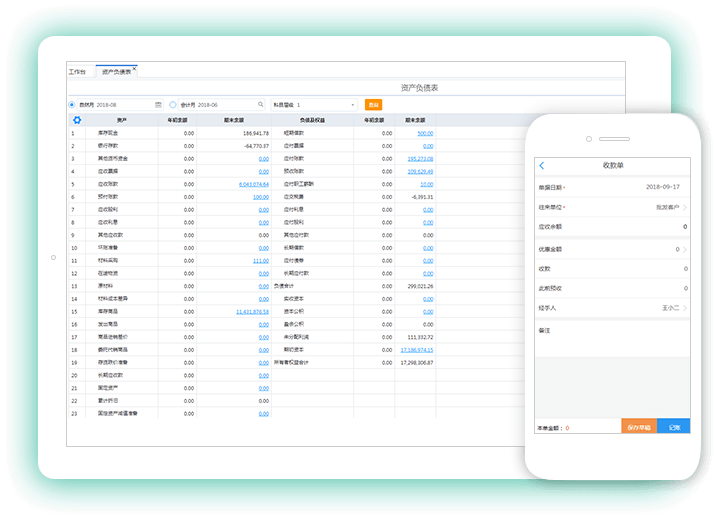Click the orange 查询 button
This screenshot has width=714, height=519.
coord(373,104)
